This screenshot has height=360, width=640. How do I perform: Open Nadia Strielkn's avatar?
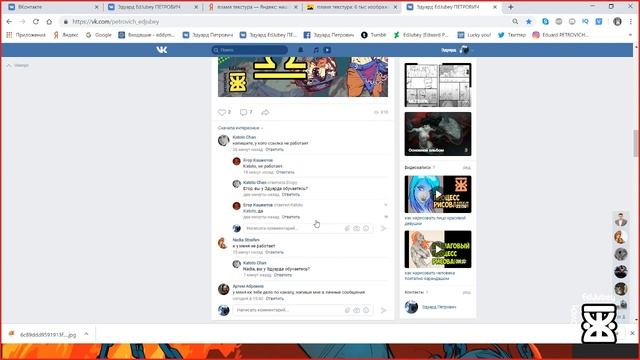tap(223, 243)
